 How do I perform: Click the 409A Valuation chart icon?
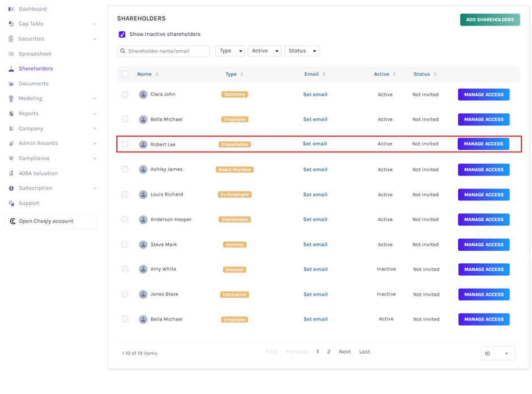tap(11, 173)
